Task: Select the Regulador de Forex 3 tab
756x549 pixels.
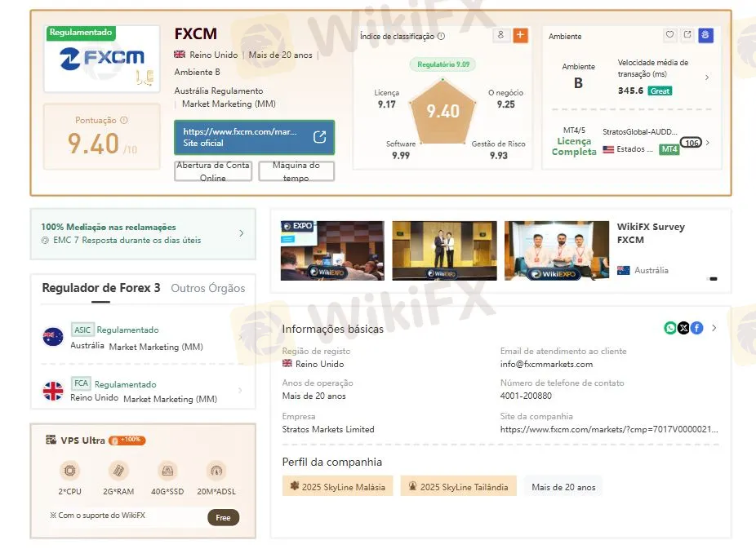Action: coord(100,288)
